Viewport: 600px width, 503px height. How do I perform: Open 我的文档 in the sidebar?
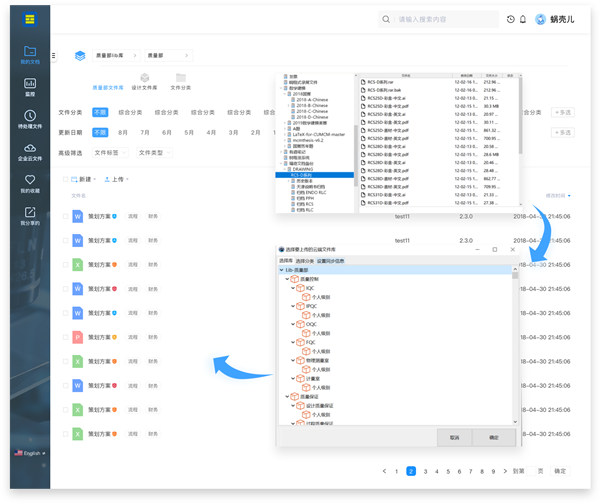click(30, 55)
